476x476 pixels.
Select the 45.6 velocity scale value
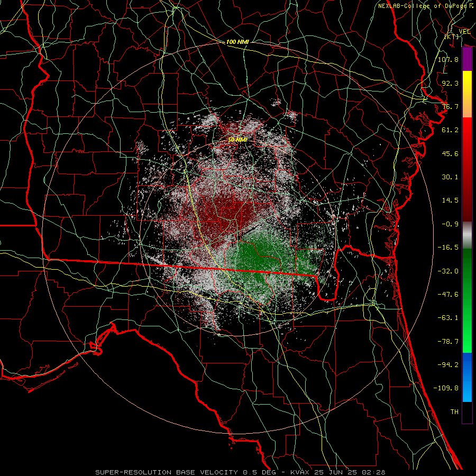450,153
